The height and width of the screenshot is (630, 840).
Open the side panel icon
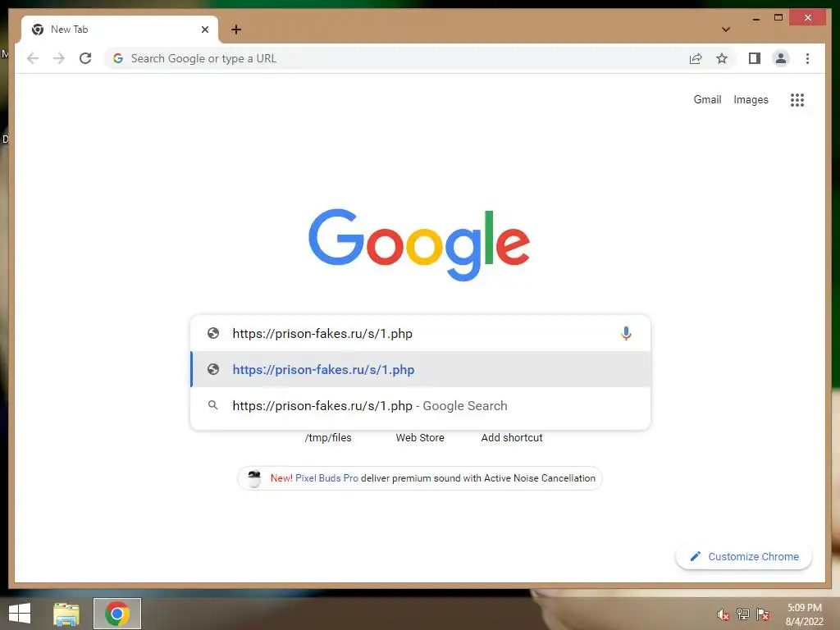(755, 58)
